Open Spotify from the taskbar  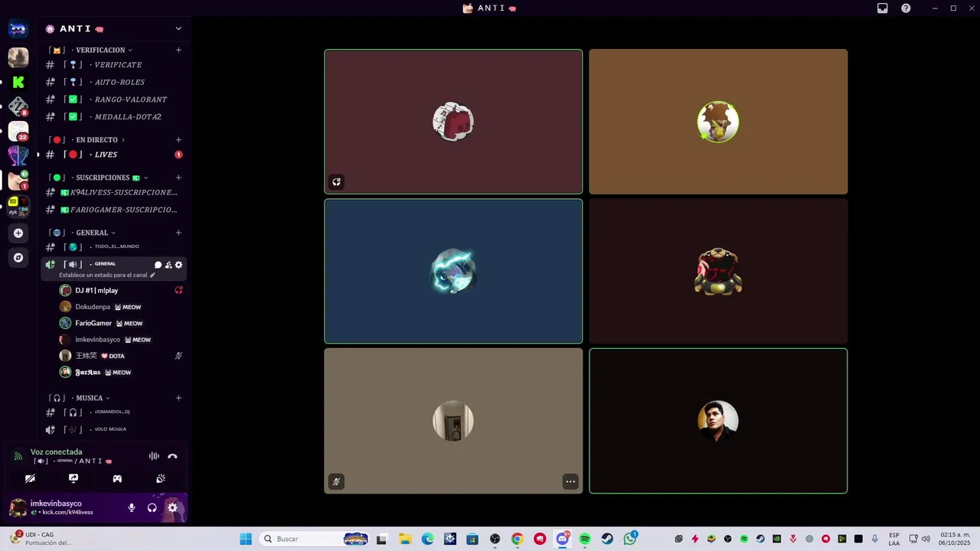(585, 539)
